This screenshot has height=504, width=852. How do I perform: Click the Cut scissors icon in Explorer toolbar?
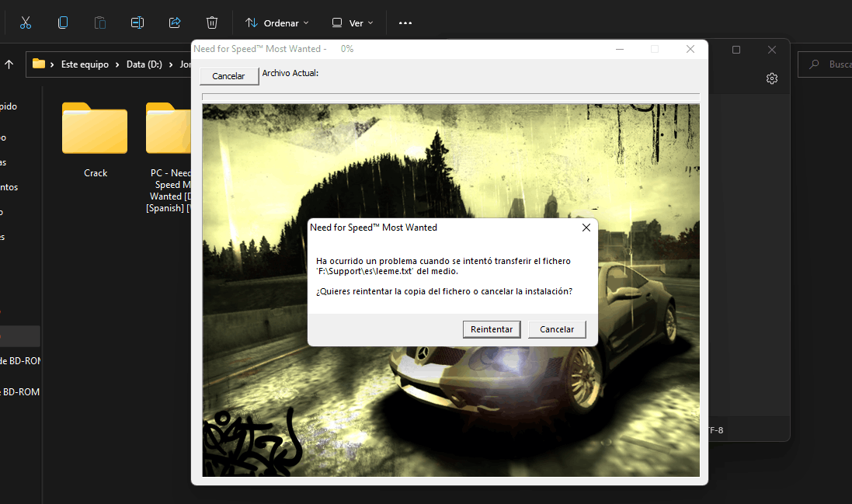coord(26,23)
